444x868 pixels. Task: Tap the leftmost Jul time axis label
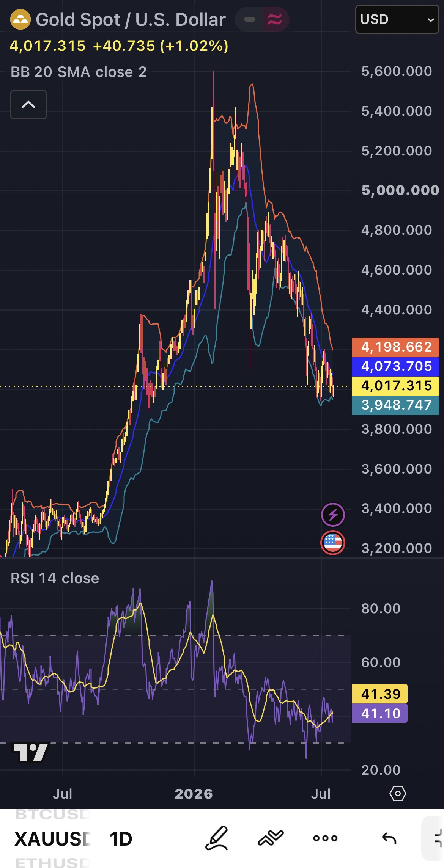tap(62, 794)
